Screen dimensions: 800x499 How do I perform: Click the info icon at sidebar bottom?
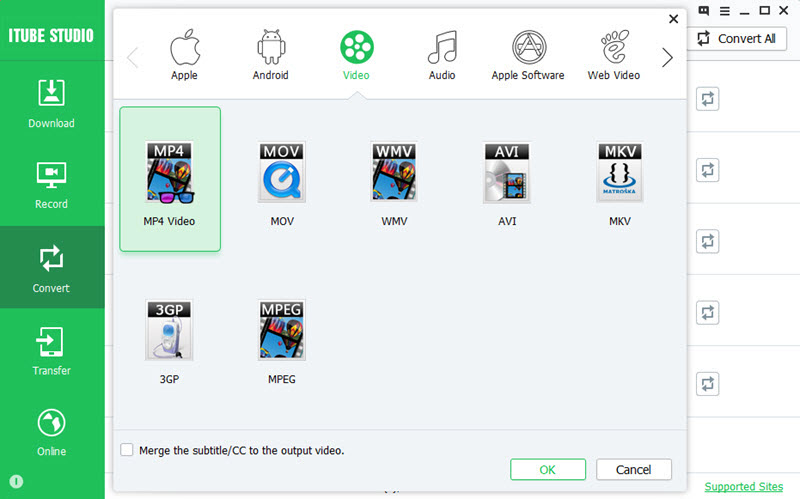pyautogui.click(x=16, y=481)
